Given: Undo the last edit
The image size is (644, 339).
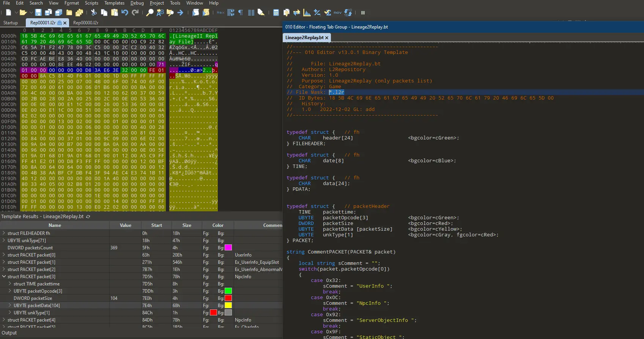Looking at the screenshot, I should point(124,13).
